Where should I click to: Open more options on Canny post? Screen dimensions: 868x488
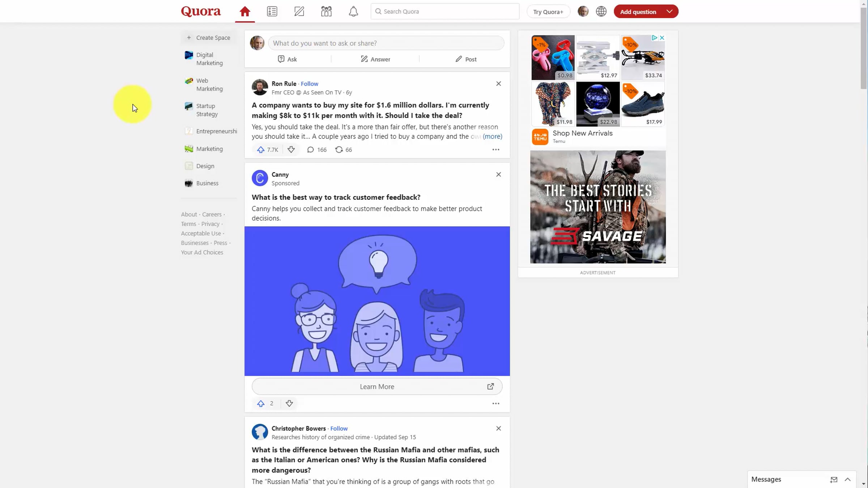coord(495,403)
